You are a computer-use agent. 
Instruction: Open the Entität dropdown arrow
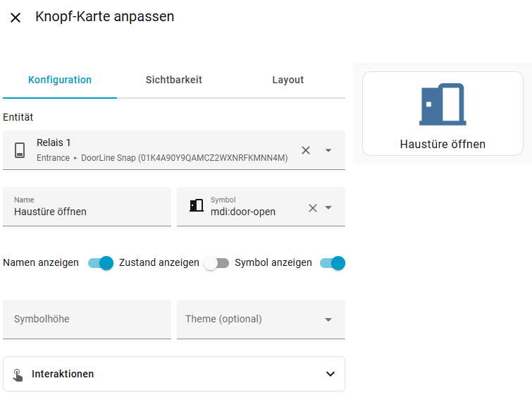click(328, 150)
